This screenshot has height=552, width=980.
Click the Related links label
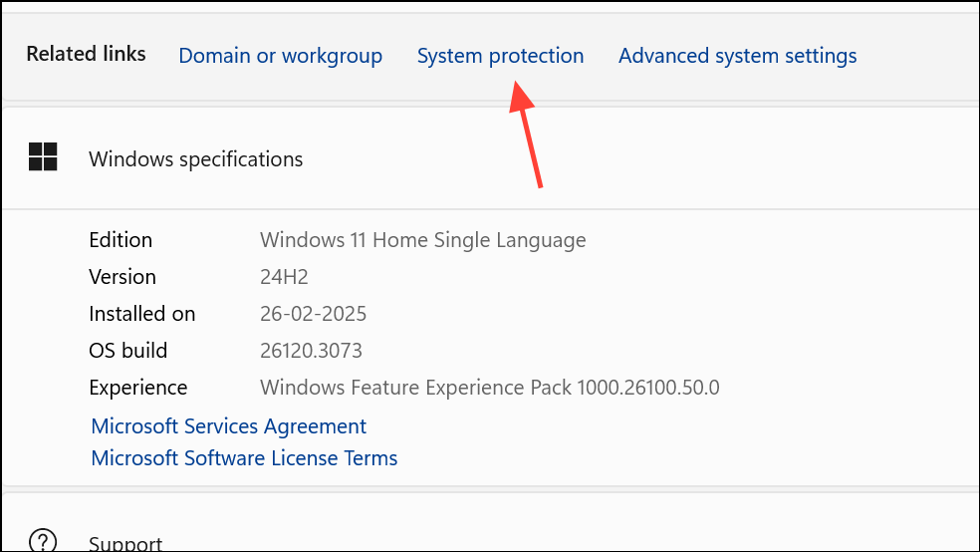click(86, 54)
